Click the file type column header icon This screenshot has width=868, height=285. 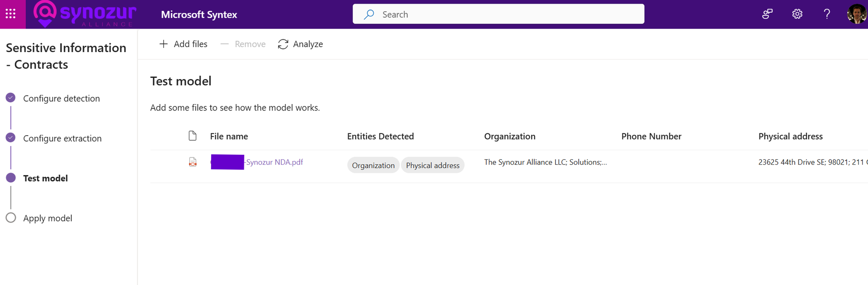(x=193, y=136)
